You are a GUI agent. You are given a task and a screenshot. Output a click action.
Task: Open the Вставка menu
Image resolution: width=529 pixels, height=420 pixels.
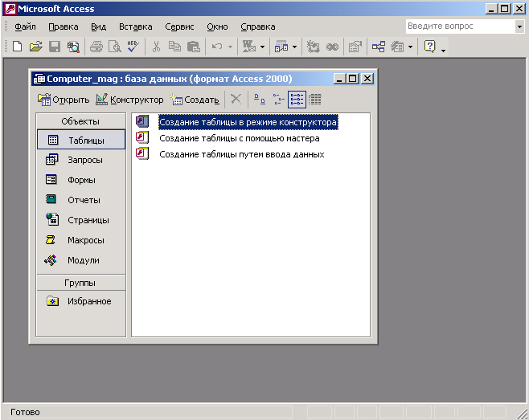[135, 27]
